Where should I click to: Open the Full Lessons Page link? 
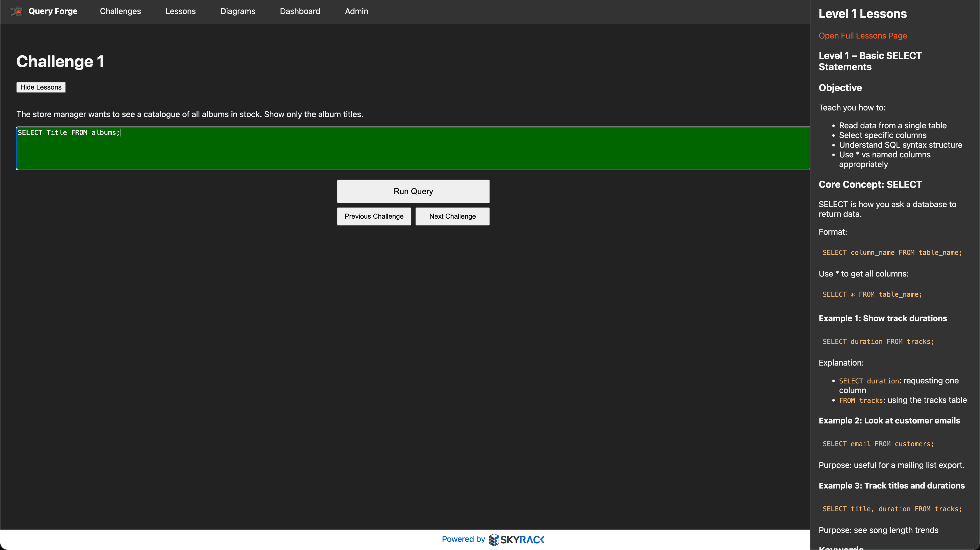point(863,35)
